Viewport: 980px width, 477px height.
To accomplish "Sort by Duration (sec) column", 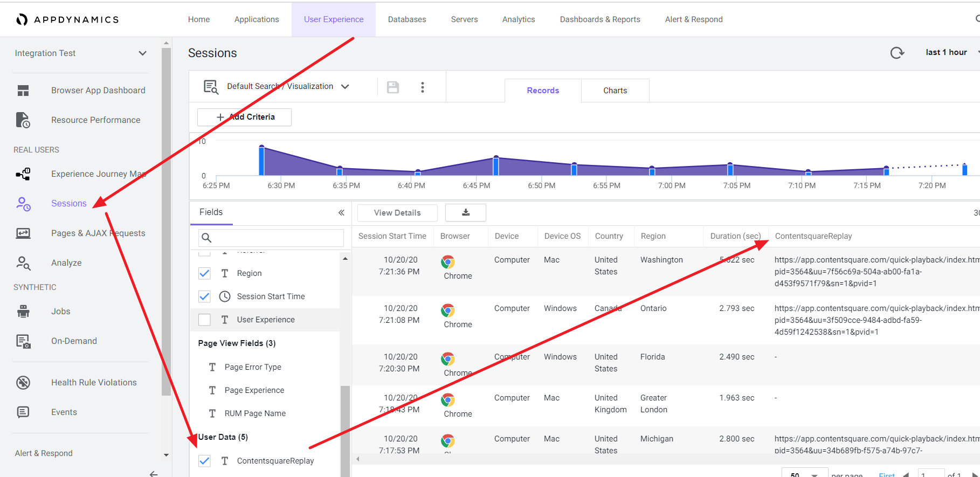I will (x=735, y=236).
